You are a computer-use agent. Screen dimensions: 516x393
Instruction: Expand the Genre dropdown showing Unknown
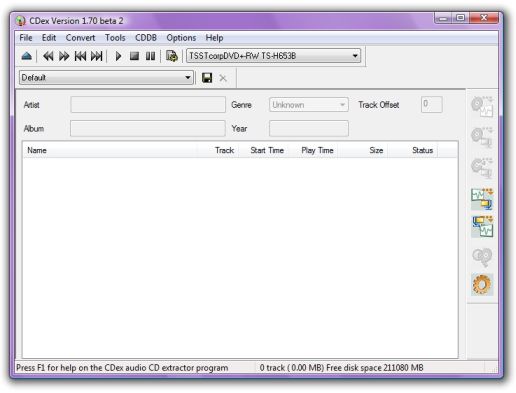pos(309,105)
